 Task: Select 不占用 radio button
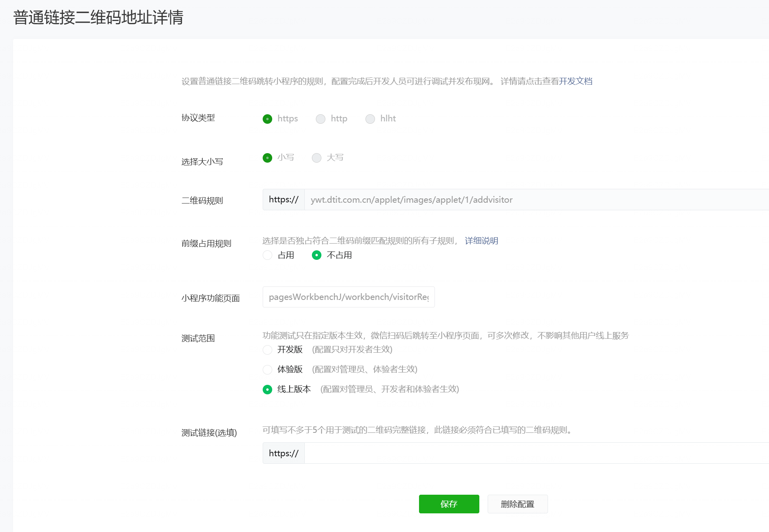tap(317, 255)
